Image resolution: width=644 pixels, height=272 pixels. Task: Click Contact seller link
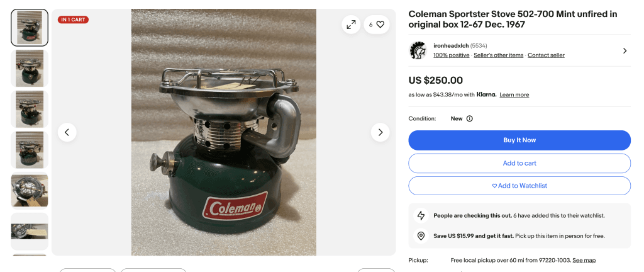click(x=546, y=55)
